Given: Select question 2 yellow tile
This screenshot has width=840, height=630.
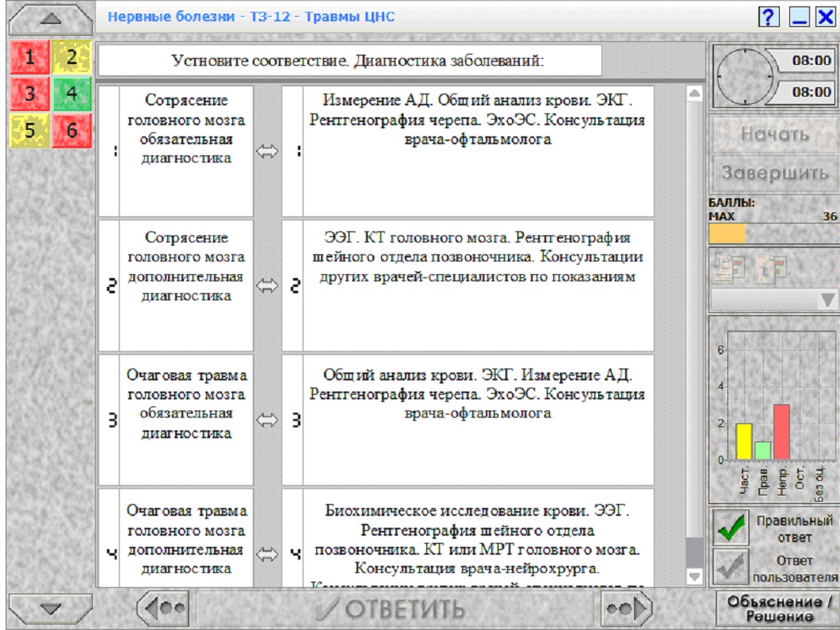Looking at the screenshot, I should 72,57.
